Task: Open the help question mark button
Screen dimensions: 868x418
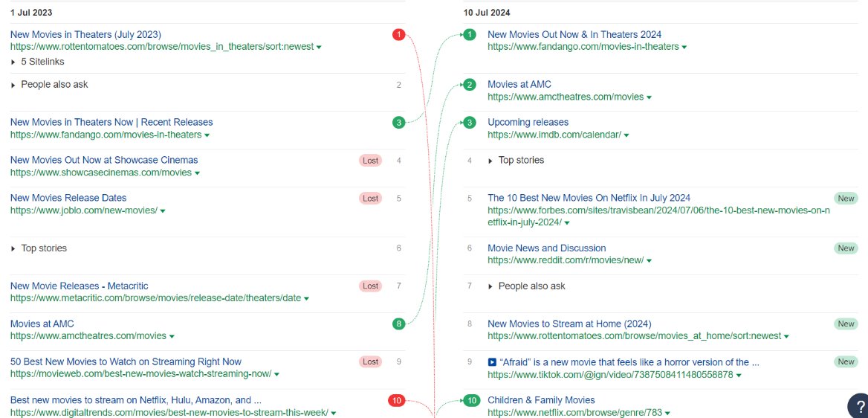Action: click(x=858, y=406)
